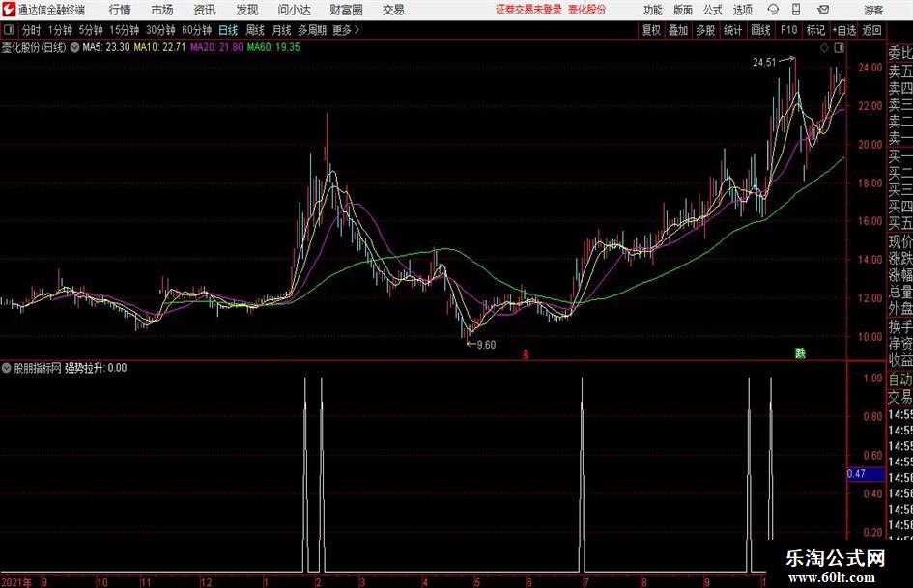The width and height of the screenshot is (913, 588).
Task: Click the 复权 toolbar button
Action: coord(651,30)
